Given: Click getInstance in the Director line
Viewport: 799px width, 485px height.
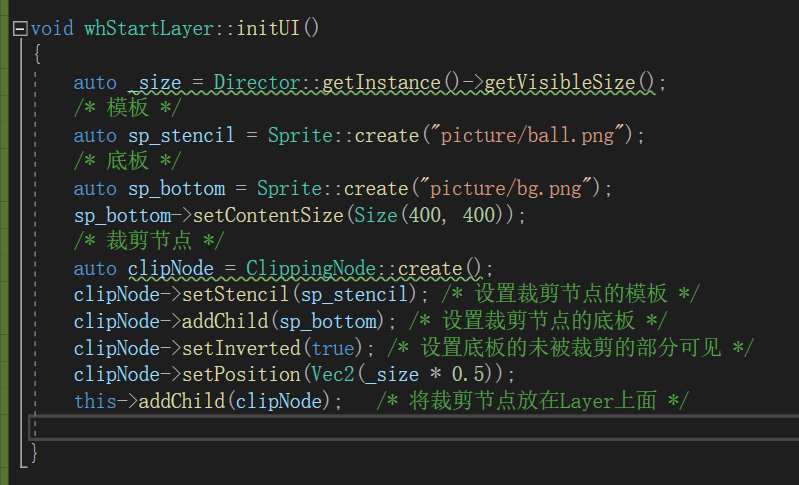Looking at the screenshot, I should click(x=381, y=82).
